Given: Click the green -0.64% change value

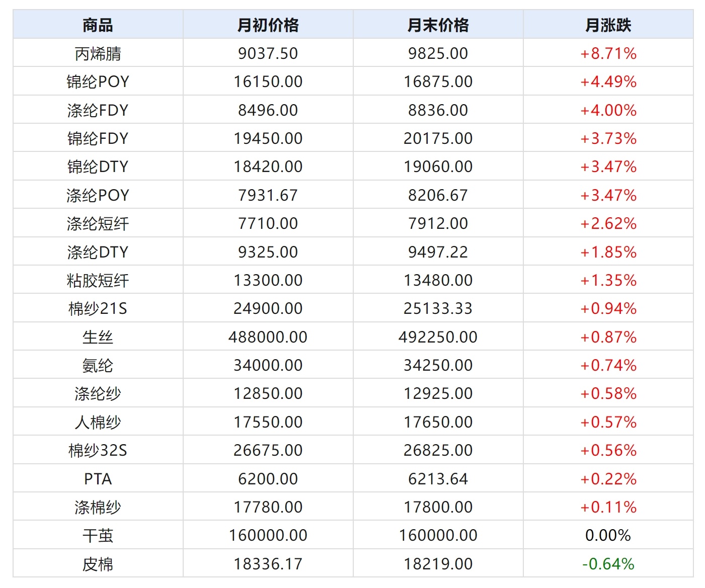Looking at the screenshot, I should coord(608,564).
